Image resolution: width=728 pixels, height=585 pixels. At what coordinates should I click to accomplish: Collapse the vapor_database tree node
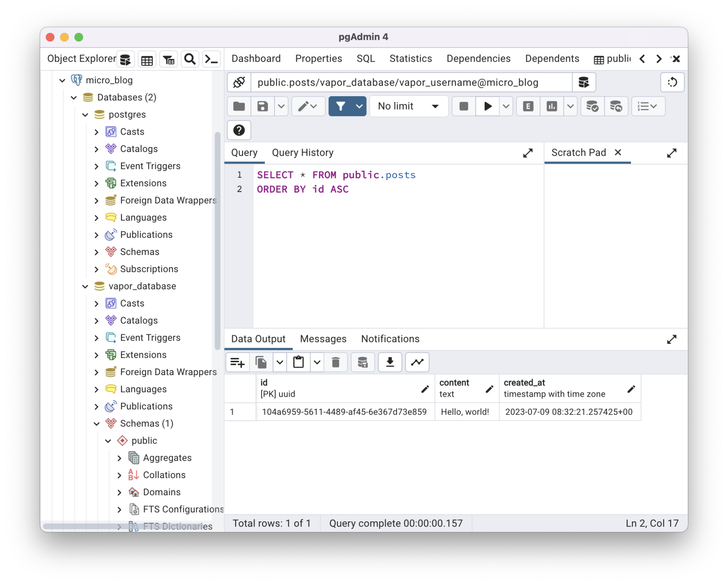click(x=85, y=286)
